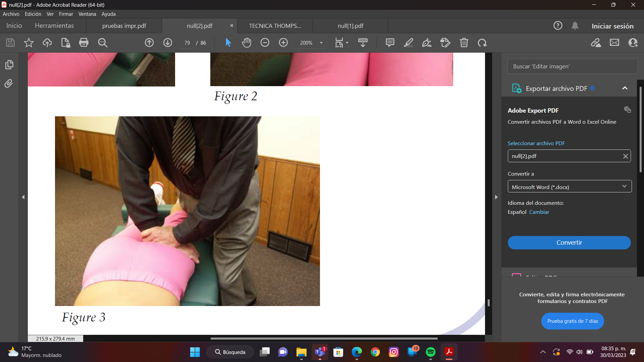Open page thumbnails panel
Screen dimensions: 644x362
[x=9, y=64]
